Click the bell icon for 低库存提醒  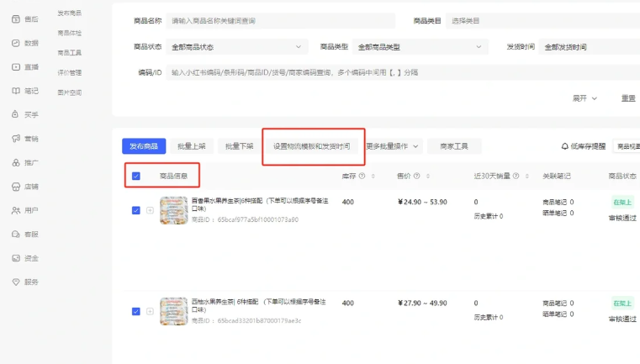pyautogui.click(x=565, y=146)
